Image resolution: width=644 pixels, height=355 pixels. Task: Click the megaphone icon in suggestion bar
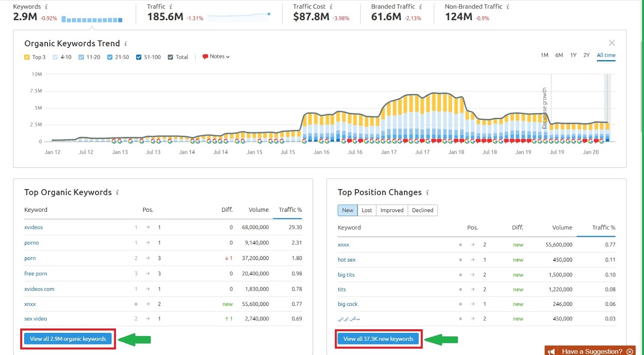[x=551, y=352]
